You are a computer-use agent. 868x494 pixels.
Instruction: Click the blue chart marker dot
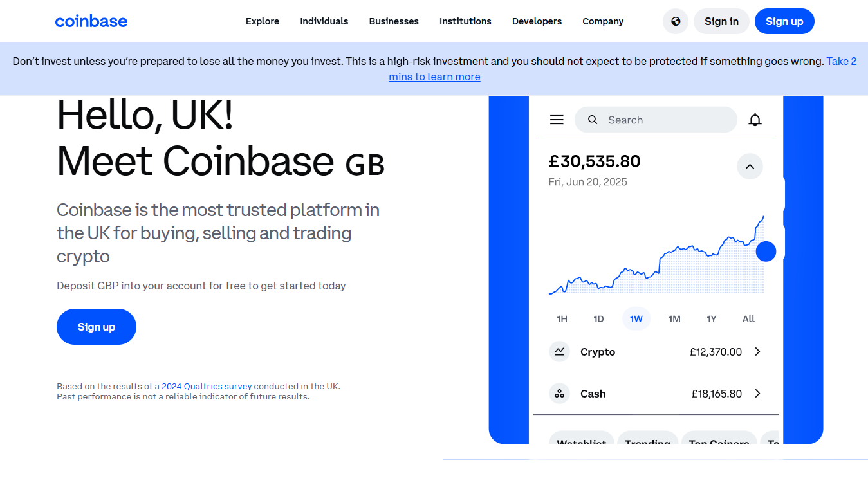766,252
